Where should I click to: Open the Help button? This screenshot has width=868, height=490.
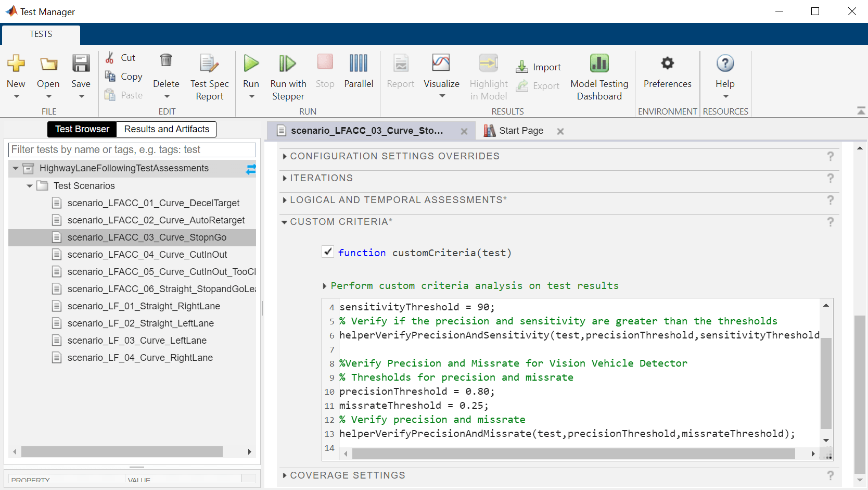coord(725,64)
